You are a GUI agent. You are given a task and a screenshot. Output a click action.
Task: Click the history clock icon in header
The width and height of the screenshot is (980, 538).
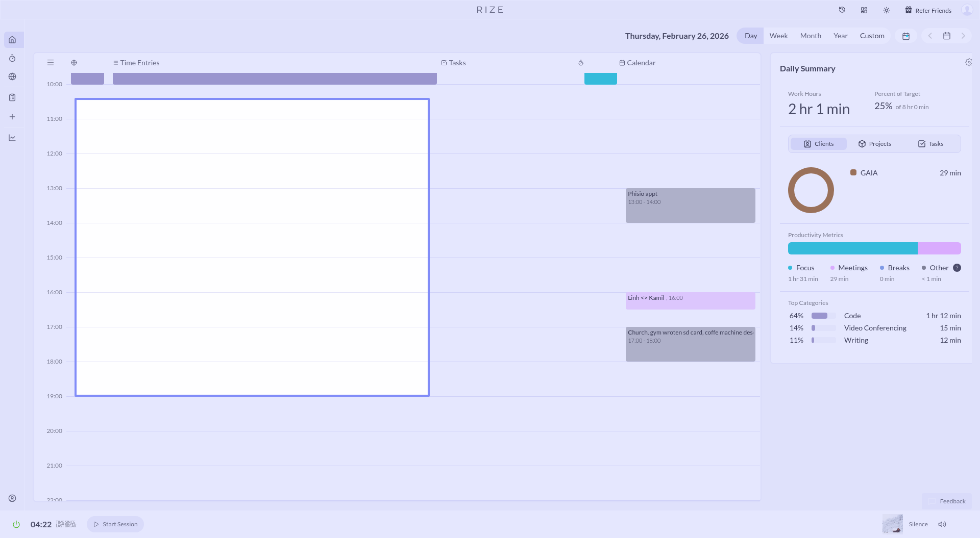tap(842, 10)
